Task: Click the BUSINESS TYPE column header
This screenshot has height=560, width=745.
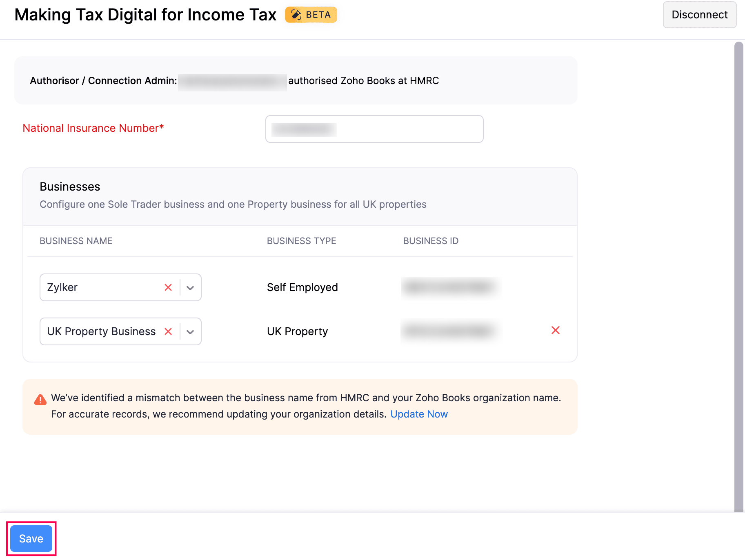Action: pos(301,241)
